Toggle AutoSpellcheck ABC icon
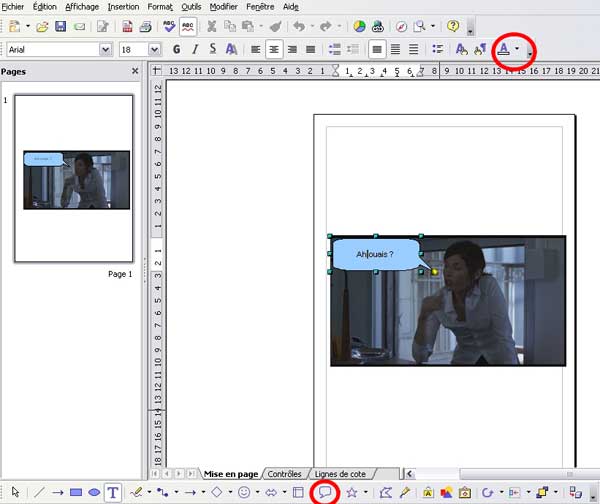Image resolution: width=600 pixels, height=504 pixels. [188, 26]
